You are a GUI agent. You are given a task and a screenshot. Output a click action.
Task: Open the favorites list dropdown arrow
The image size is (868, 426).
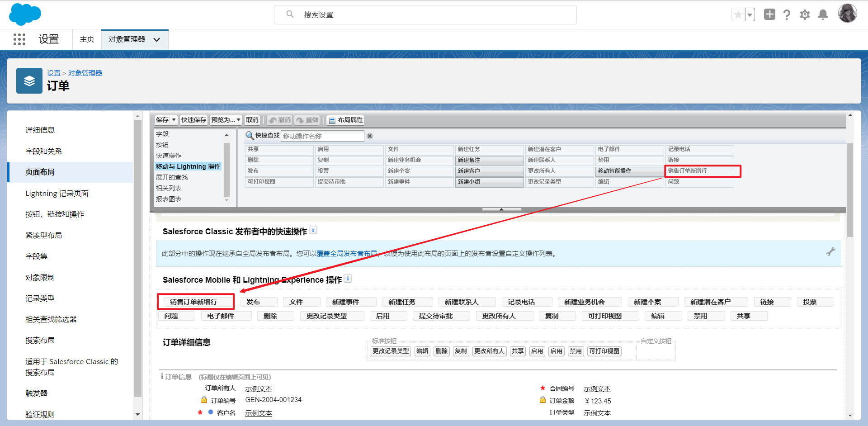[750, 15]
